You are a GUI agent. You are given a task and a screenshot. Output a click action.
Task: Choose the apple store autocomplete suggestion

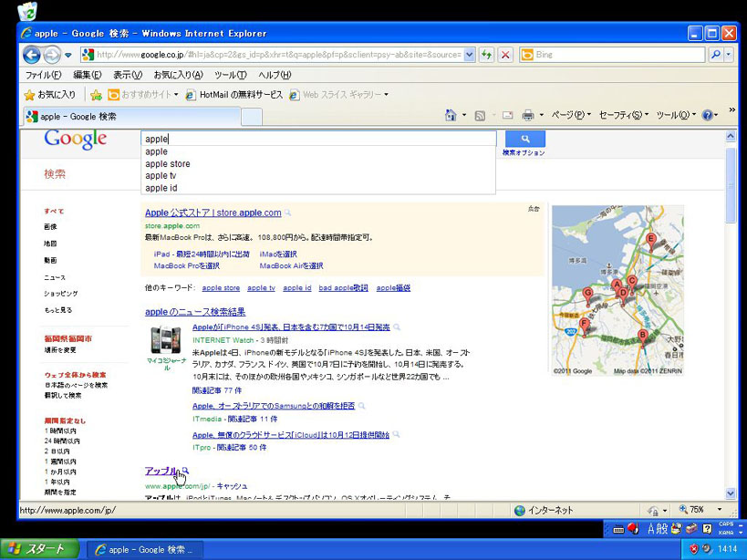pos(318,164)
